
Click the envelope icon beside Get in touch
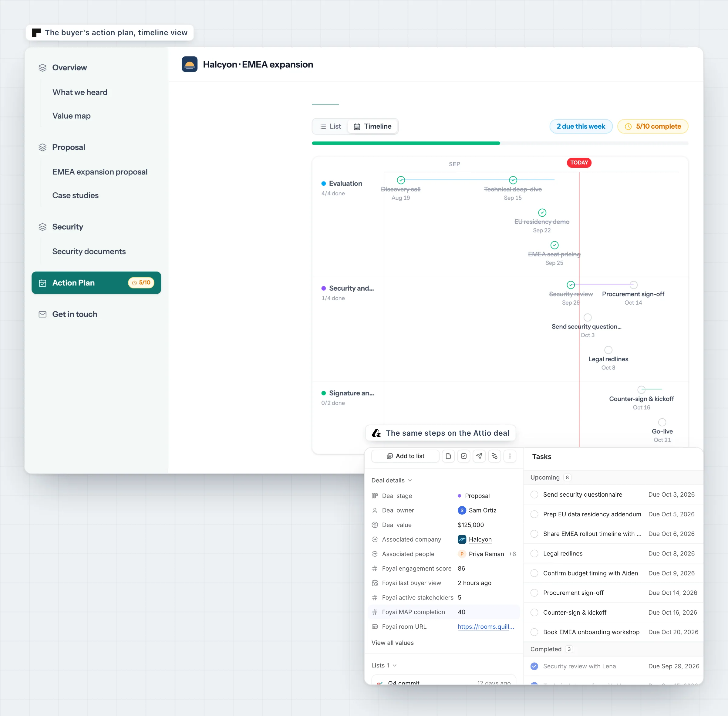(42, 314)
